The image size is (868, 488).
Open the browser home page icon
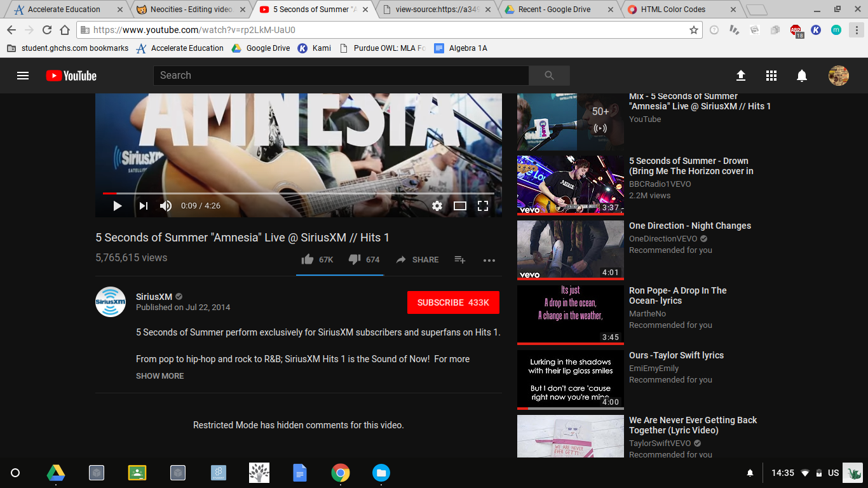tap(65, 30)
